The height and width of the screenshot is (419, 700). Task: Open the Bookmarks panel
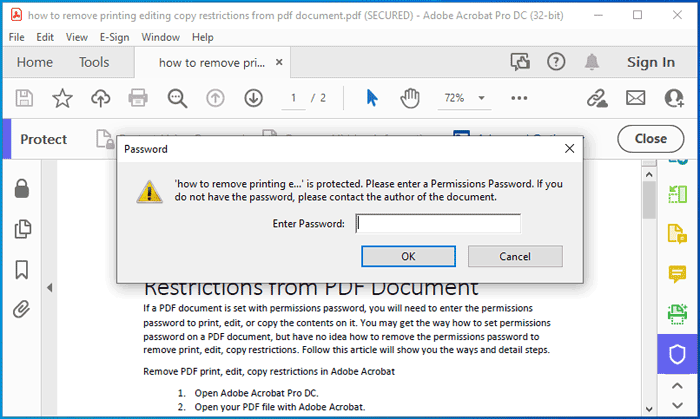click(21, 270)
